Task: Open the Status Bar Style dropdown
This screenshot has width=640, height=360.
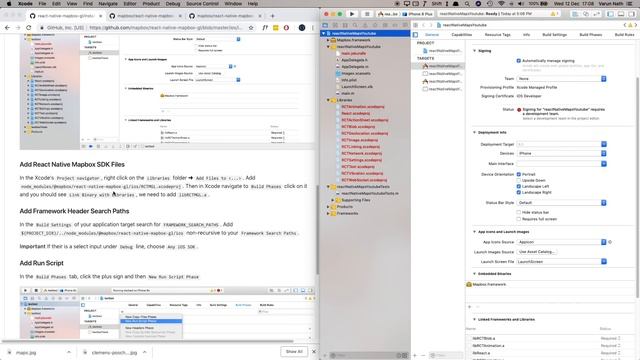Action: point(562,203)
